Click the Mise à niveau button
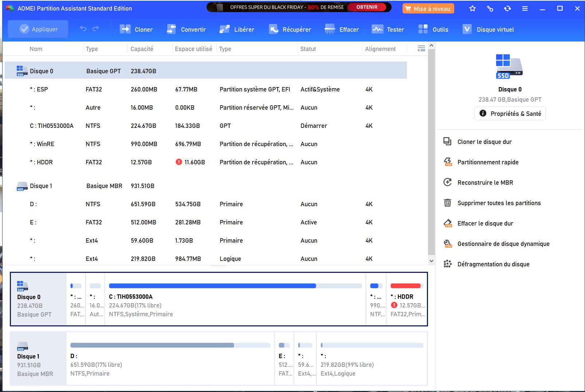Image resolution: width=585 pixels, height=392 pixels. tap(428, 9)
